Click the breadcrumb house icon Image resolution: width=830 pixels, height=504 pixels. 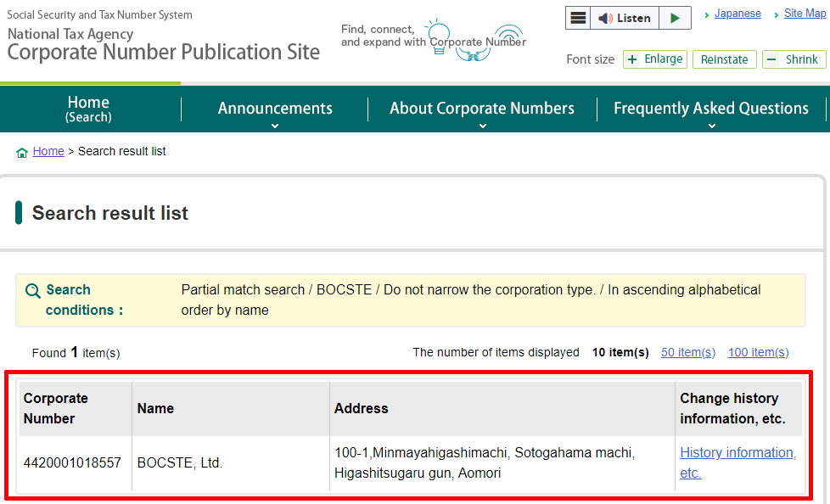coord(22,153)
